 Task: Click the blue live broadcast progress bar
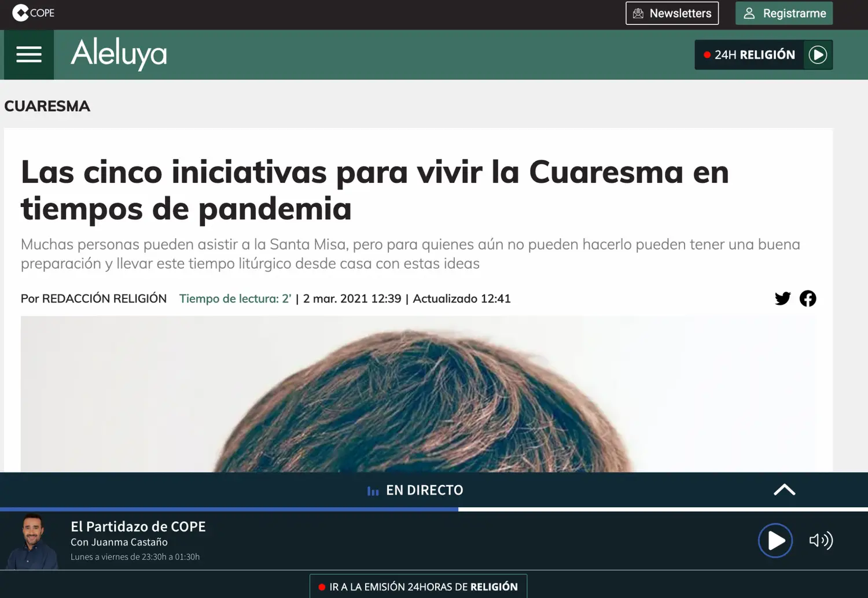(229, 510)
